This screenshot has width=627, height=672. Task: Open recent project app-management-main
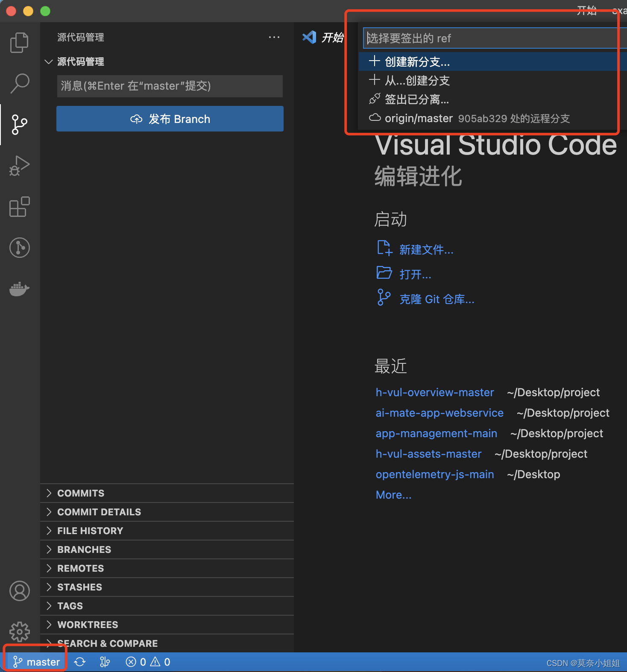(x=437, y=433)
